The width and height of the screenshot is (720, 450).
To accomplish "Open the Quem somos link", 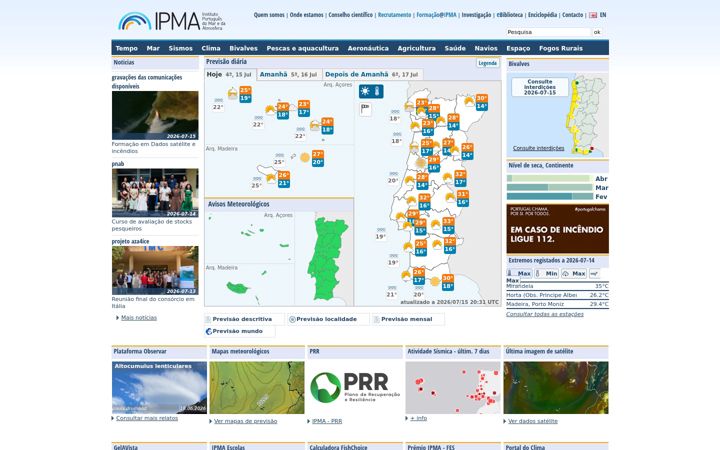I will click(269, 15).
